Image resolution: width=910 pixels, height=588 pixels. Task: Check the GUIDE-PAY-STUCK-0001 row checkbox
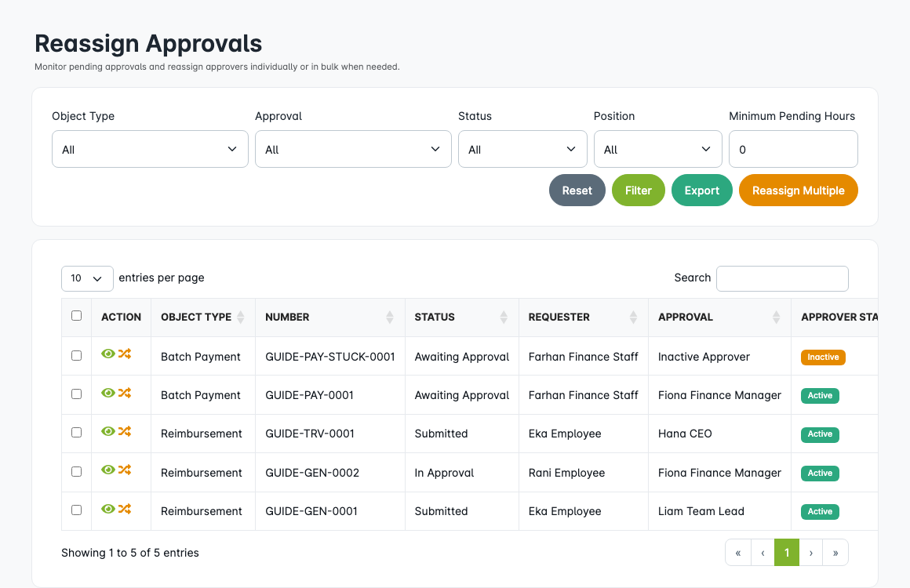(76, 355)
